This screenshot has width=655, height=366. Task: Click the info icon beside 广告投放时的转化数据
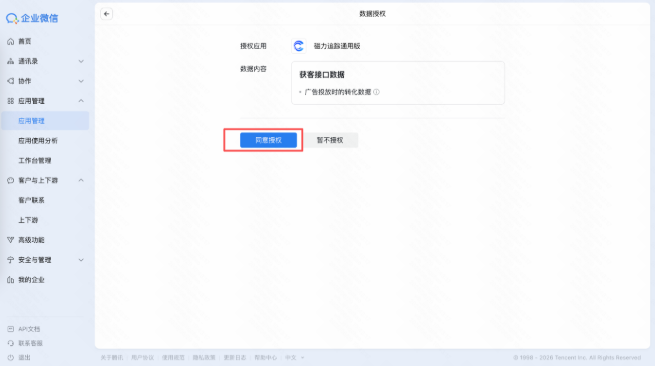[x=376, y=92]
